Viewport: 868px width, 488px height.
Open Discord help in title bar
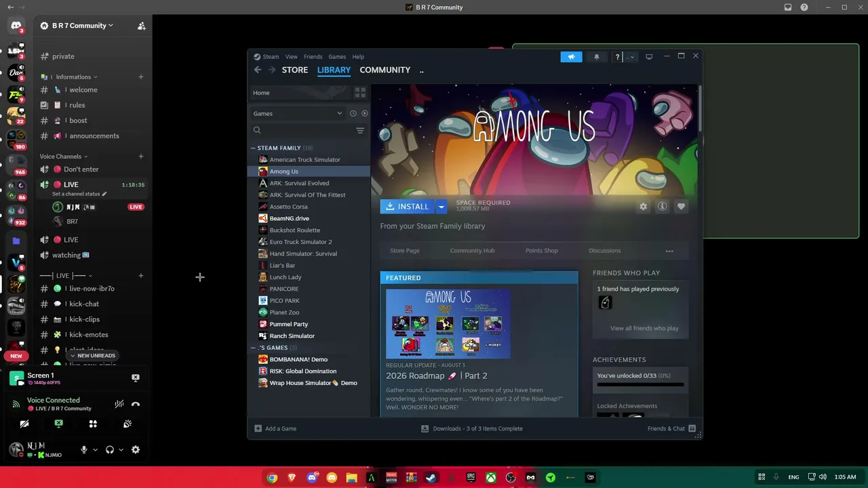click(804, 7)
